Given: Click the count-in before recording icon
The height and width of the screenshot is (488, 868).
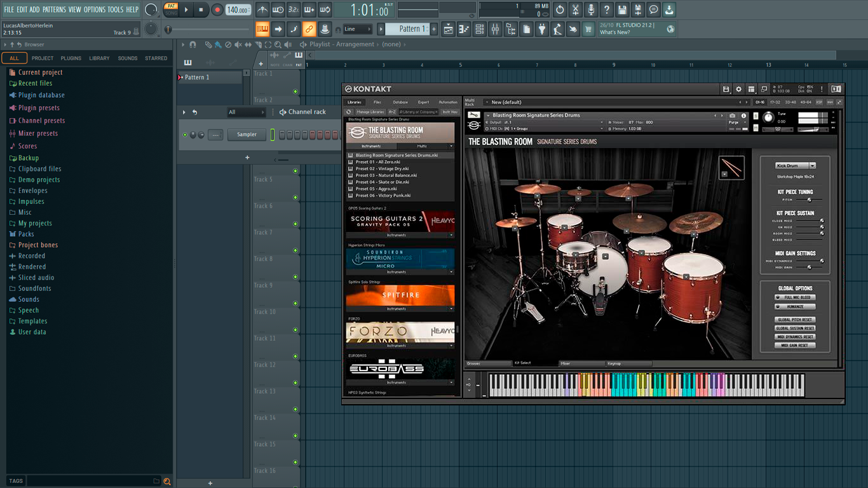Looking at the screenshot, I should [x=294, y=10].
